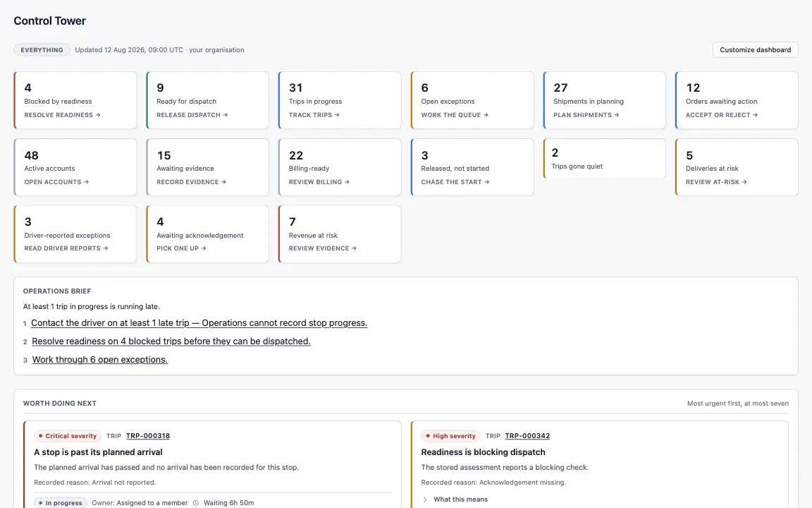Click the clock icon beside Waiting 6h 50m
This screenshot has height=508, width=812.
[x=196, y=503]
